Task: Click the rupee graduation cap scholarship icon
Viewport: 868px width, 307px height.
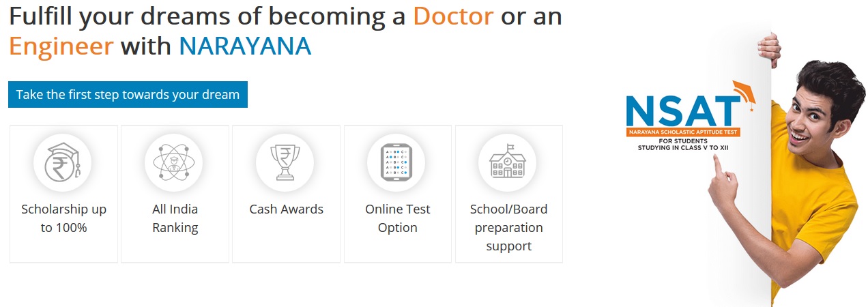Action: [x=63, y=162]
